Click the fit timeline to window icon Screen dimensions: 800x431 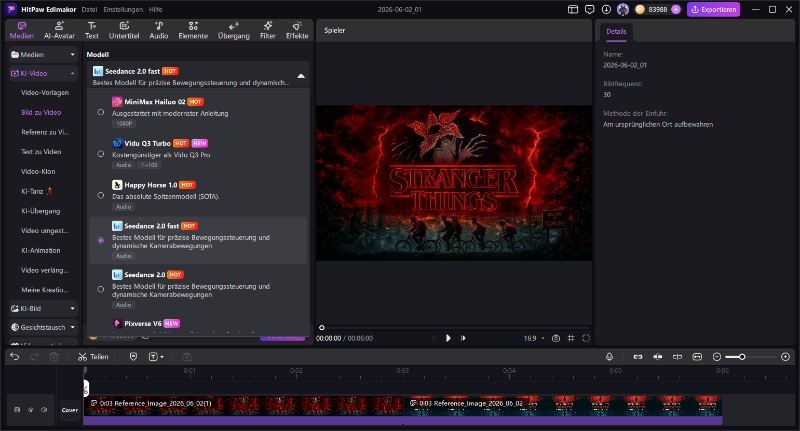point(697,357)
